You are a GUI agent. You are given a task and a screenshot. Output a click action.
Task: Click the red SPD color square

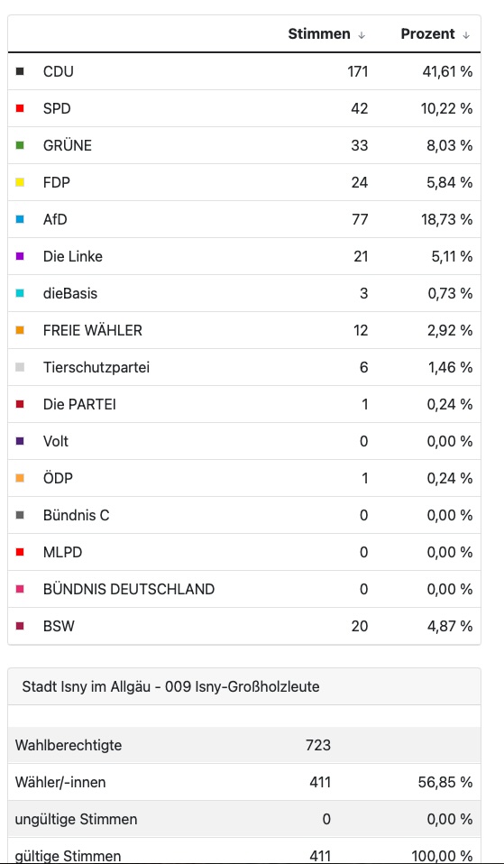click(x=20, y=108)
